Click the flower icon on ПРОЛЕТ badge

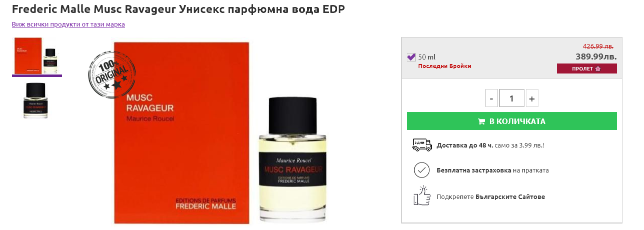(598, 69)
